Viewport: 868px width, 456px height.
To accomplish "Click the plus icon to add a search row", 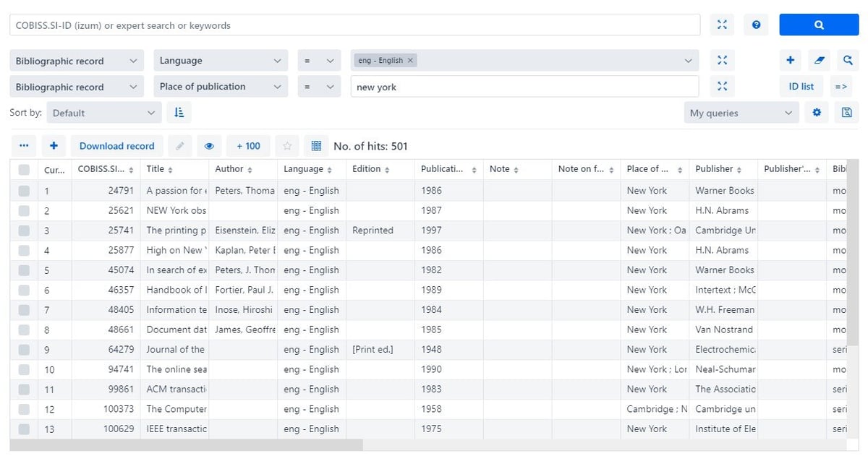I will [791, 61].
